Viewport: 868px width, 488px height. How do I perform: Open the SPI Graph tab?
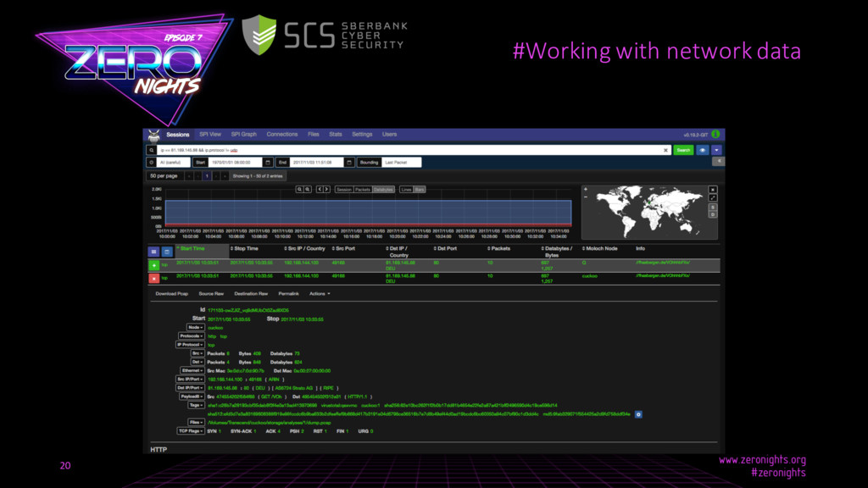[x=243, y=135]
